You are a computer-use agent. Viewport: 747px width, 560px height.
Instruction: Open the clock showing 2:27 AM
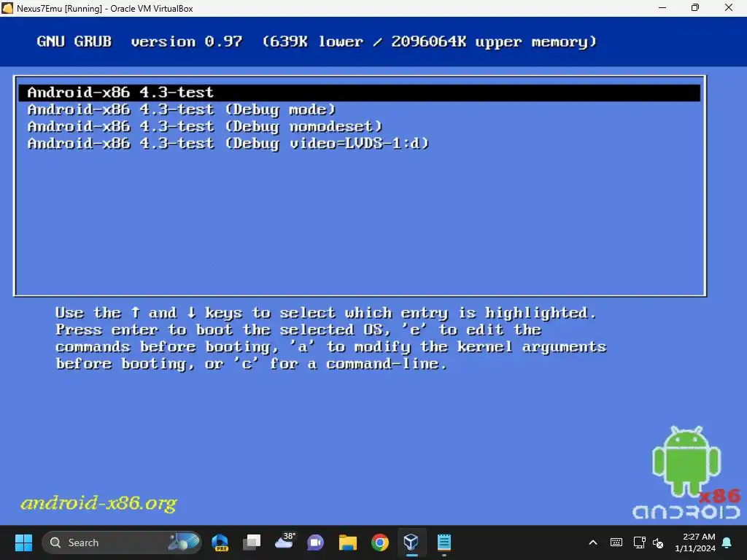pos(695,542)
